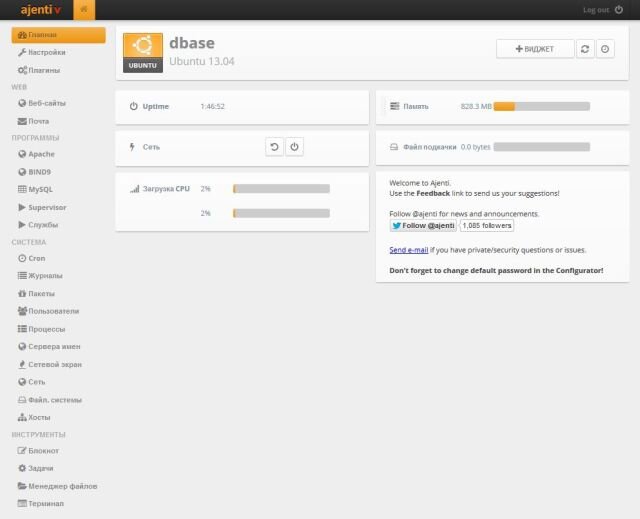Click the clock icon button in header
Image resolution: width=640 pixels, height=519 pixels.
pyautogui.click(x=605, y=49)
